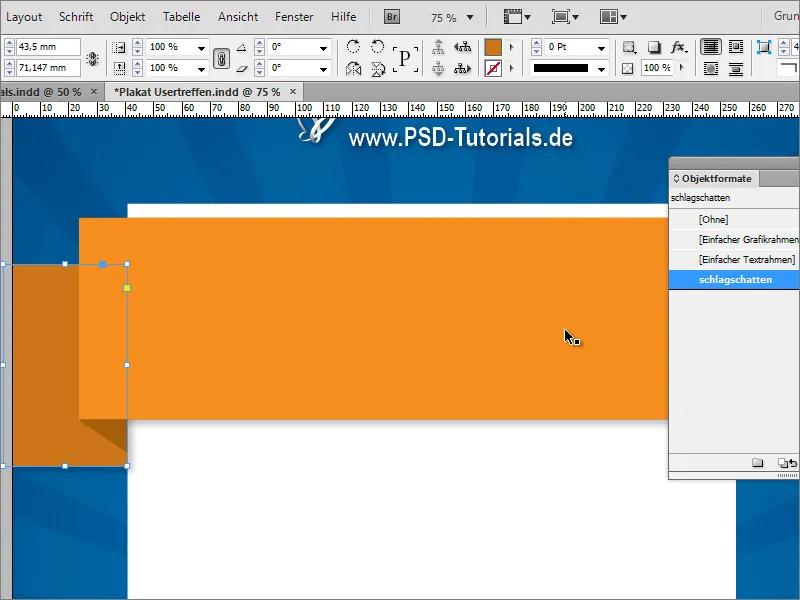
Task: Create new object style group folder
Action: click(758, 463)
